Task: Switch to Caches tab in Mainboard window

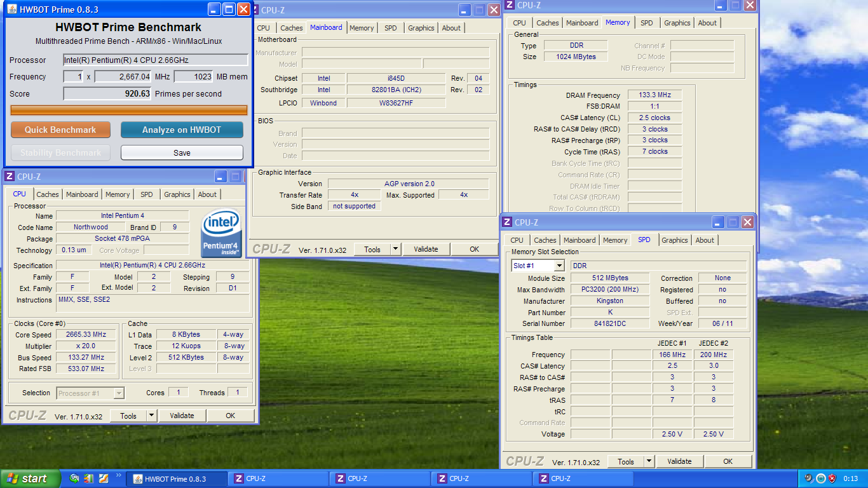Action: tap(292, 28)
